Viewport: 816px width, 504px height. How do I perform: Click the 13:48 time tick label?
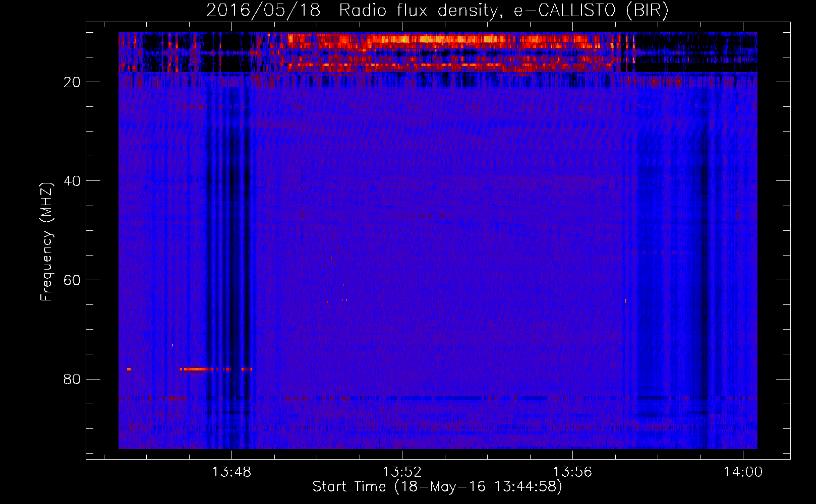coord(231,472)
